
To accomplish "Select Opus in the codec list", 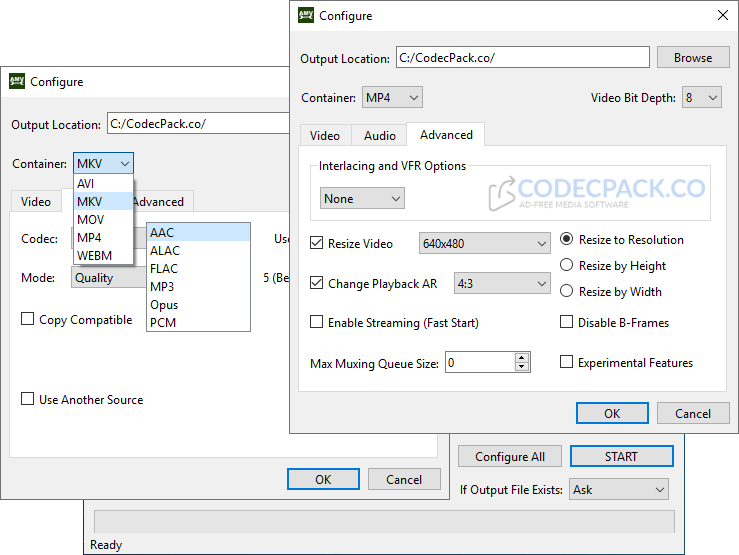I will click(x=198, y=304).
